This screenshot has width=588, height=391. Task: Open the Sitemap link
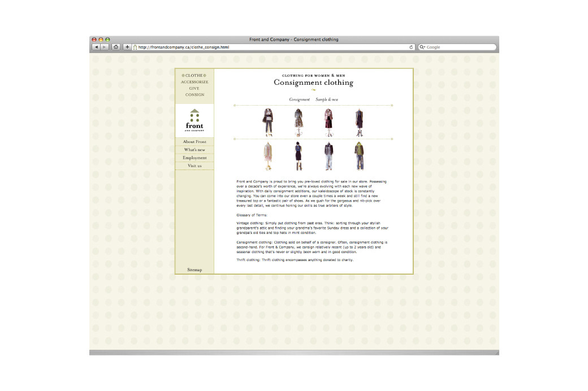pos(194,270)
